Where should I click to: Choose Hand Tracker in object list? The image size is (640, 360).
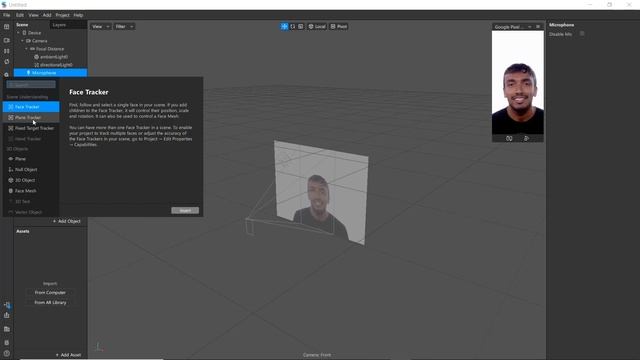(31, 139)
